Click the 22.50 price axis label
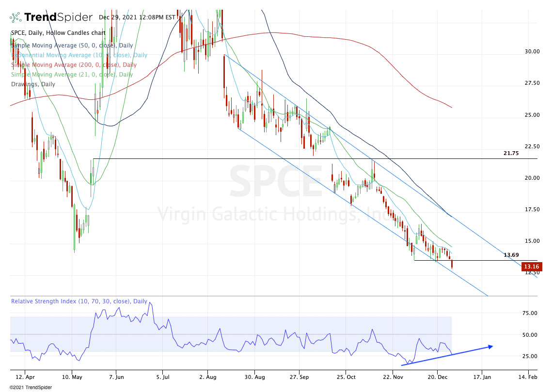Screen dimensions: 552x392 (x=532, y=146)
